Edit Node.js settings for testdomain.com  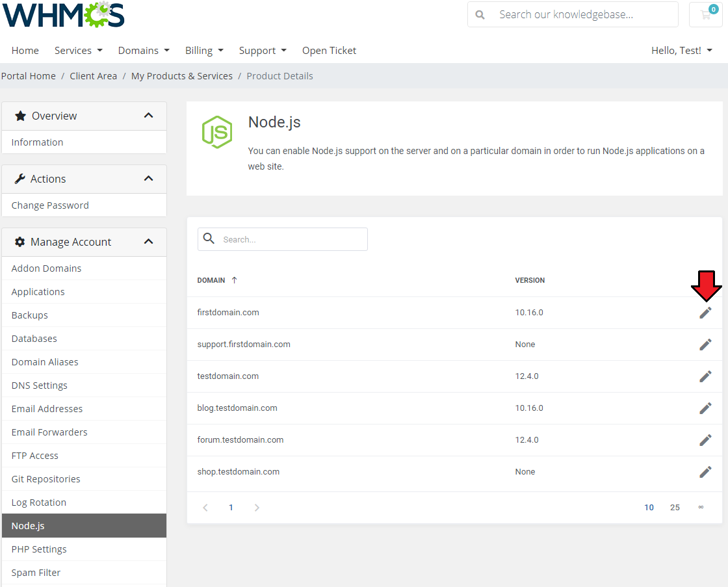point(705,376)
